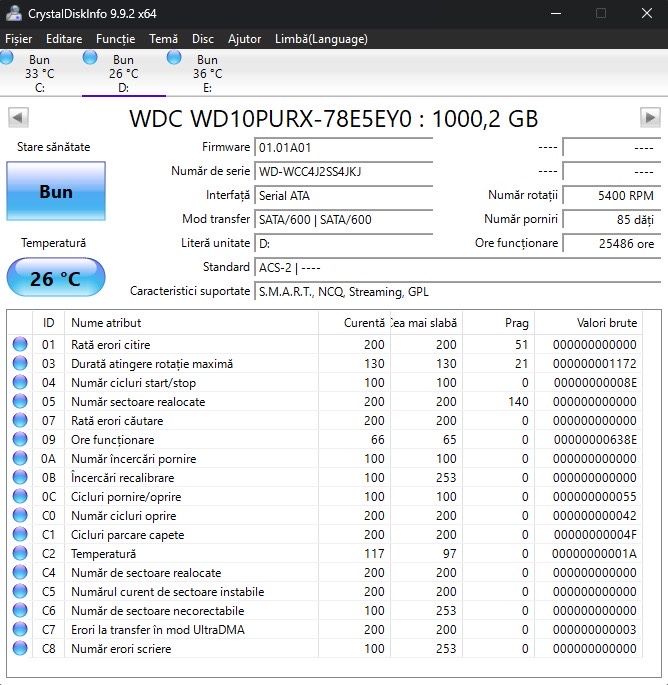Open the Temă menu
The image size is (668, 685).
[x=163, y=39]
